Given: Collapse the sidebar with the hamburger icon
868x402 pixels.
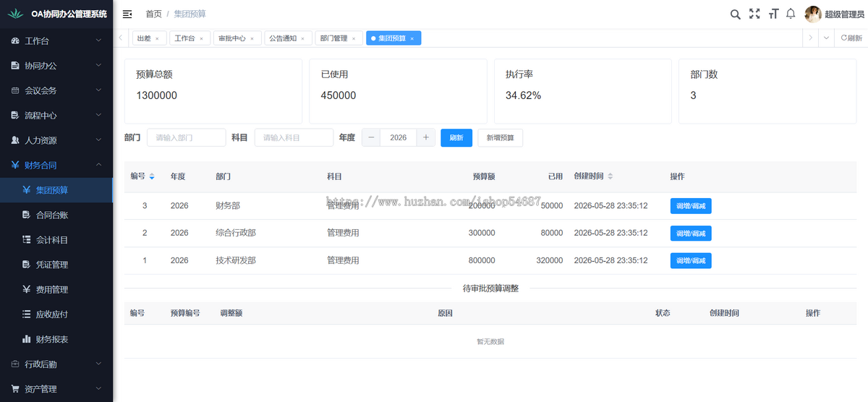Looking at the screenshot, I should pyautogui.click(x=127, y=14).
